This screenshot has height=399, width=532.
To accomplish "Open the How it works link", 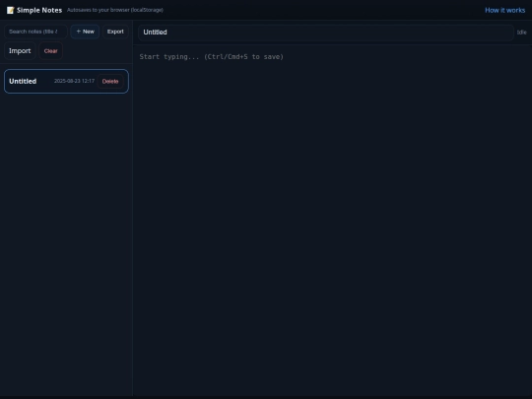I will [504, 10].
